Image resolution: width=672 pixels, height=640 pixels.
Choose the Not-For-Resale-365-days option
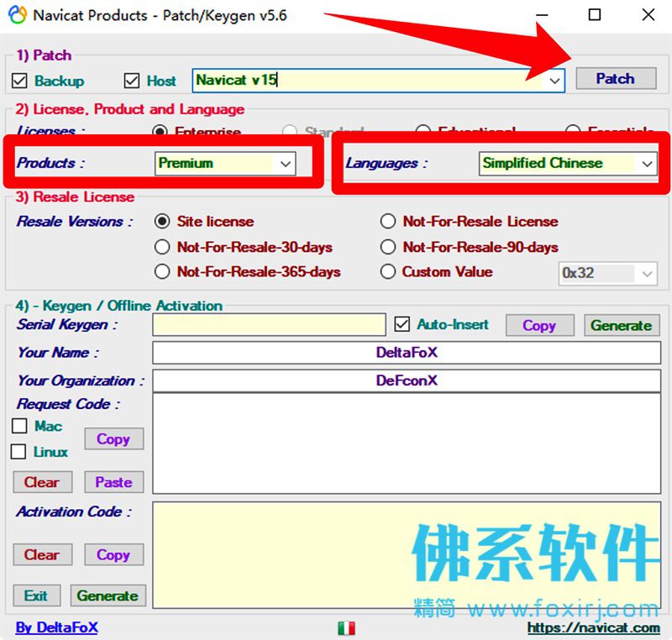click(162, 271)
